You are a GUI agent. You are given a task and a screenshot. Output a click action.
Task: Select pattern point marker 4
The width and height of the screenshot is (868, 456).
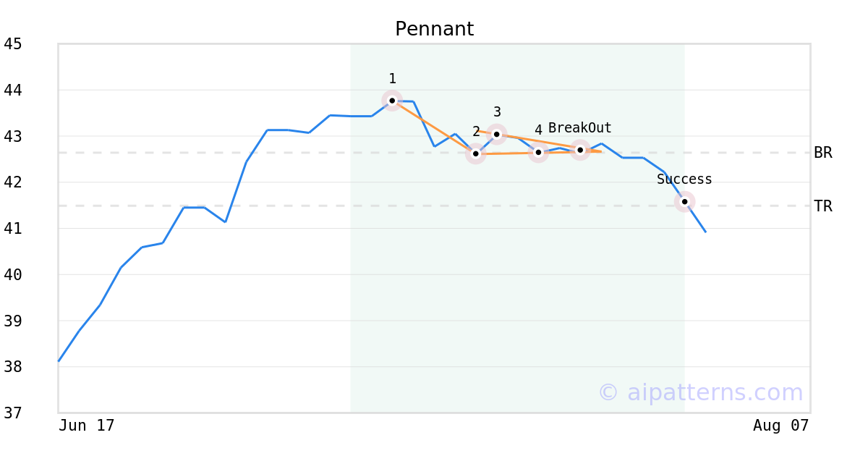pyautogui.click(x=538, y=152)
